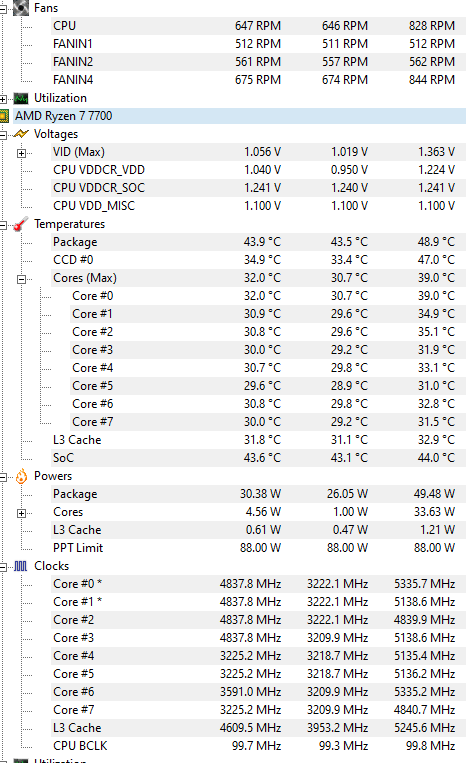Expand the Cores power entry
This screenshot has height=763, width=466.
pyautogui.click(x=21, y=513)
